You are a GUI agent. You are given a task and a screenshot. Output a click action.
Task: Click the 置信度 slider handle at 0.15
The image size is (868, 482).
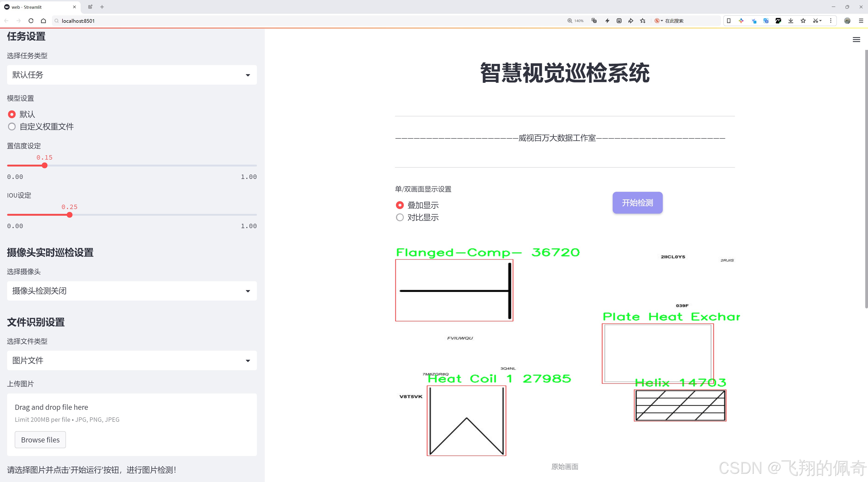click(x=45, y=166)
